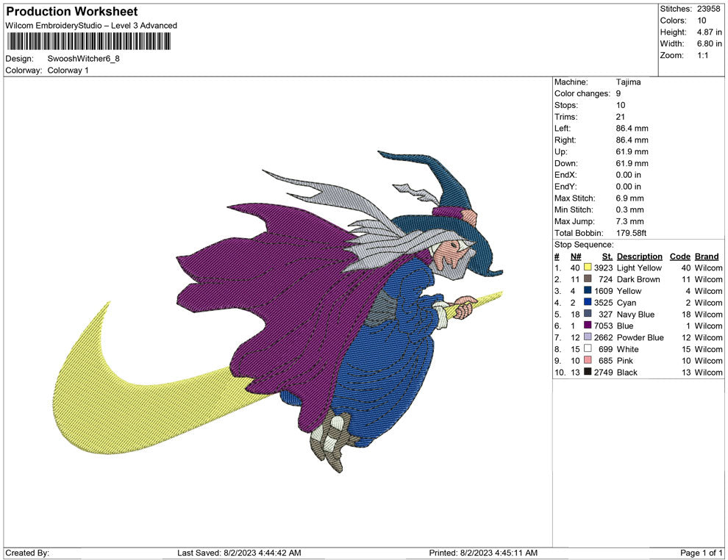Screen dimensions: 728x560
Task: Click the Powder Blue description in stop 7
Action: click(x=640, y=337)
